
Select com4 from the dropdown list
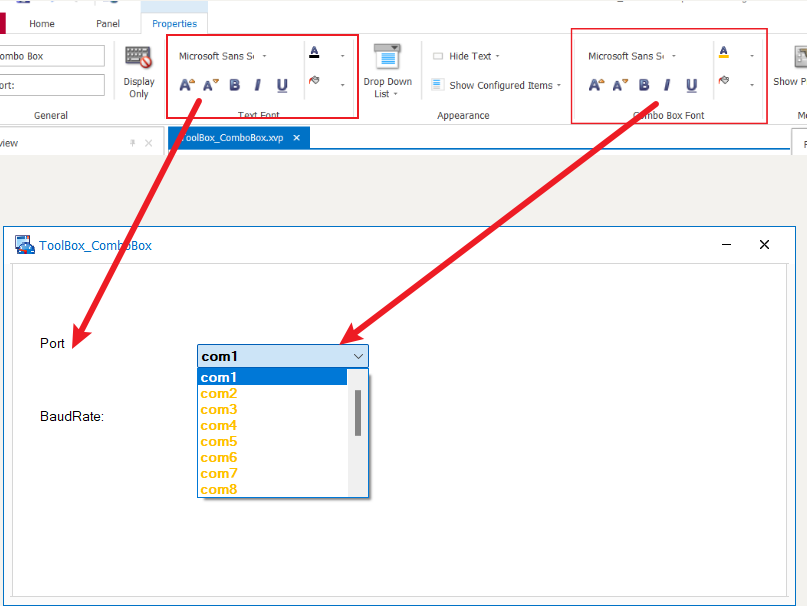pos(272,425)
